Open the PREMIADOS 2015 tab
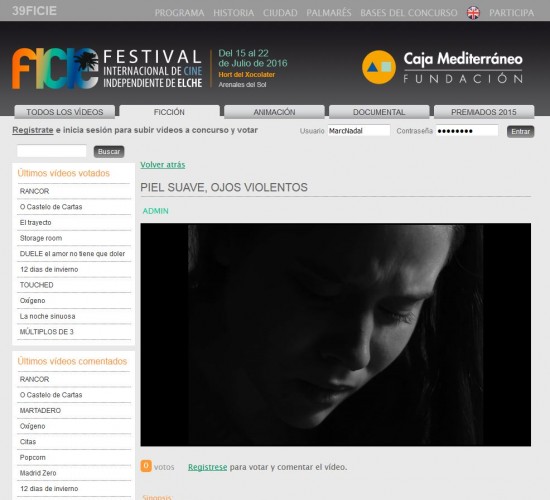550x500 pixels. pos(484,112)
